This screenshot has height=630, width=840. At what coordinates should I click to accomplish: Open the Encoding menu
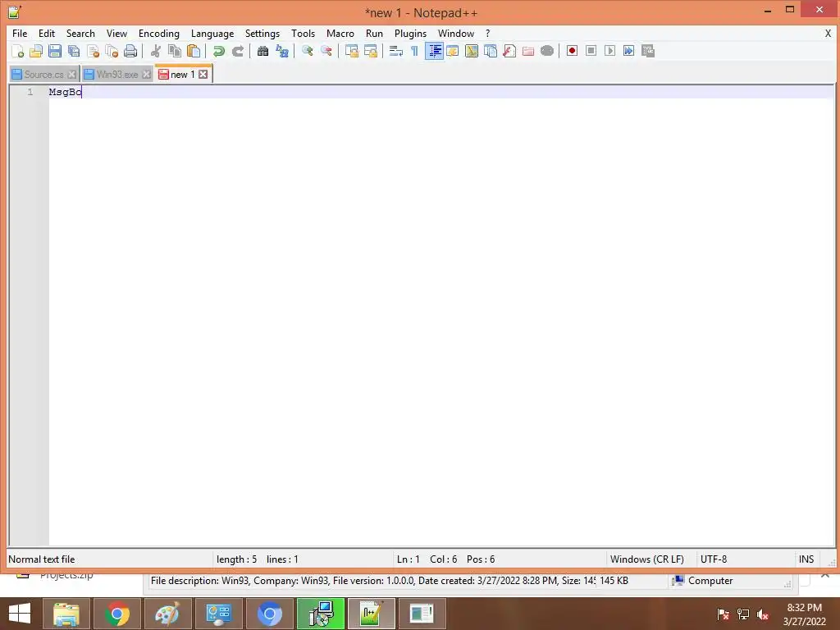click(159, 33)
